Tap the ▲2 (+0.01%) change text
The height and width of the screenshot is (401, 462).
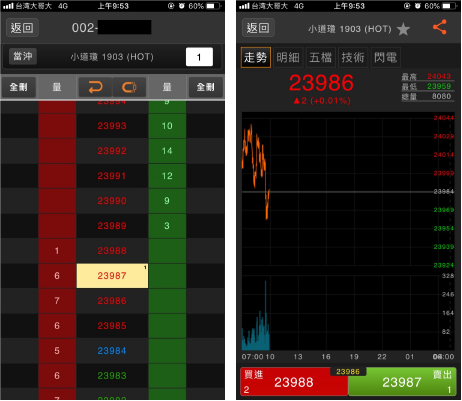pyautogui.click(x=322, y=101)
